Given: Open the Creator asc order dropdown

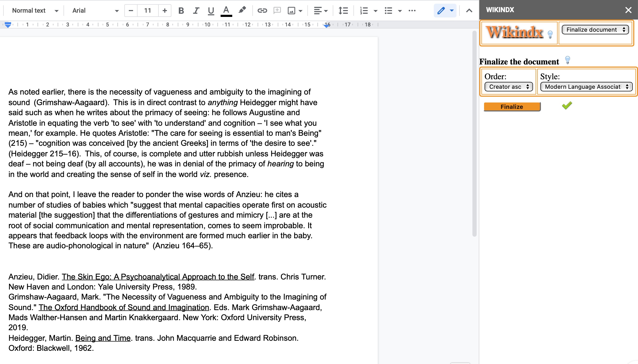Looking at the screenshot, I should click(508, 87).
